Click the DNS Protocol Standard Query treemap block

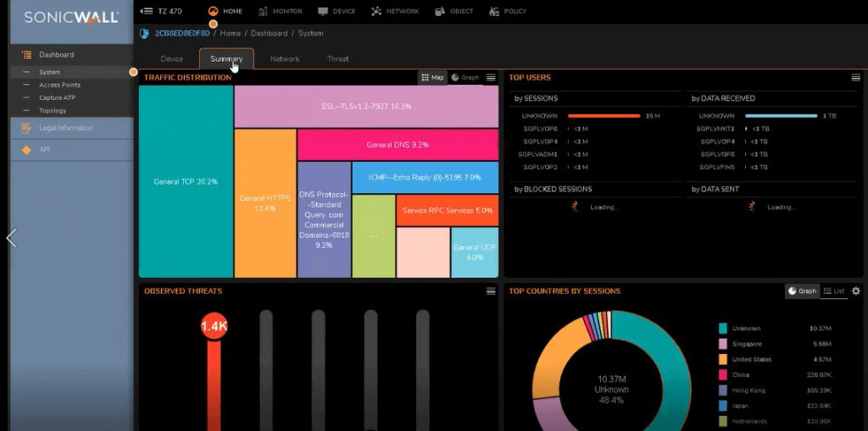click(325, 219)
